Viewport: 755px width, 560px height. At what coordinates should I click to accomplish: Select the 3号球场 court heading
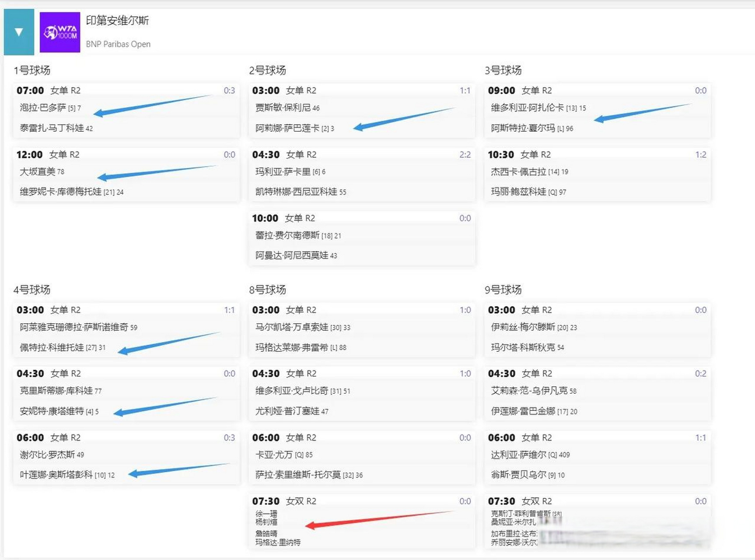[x=503, y=70]
